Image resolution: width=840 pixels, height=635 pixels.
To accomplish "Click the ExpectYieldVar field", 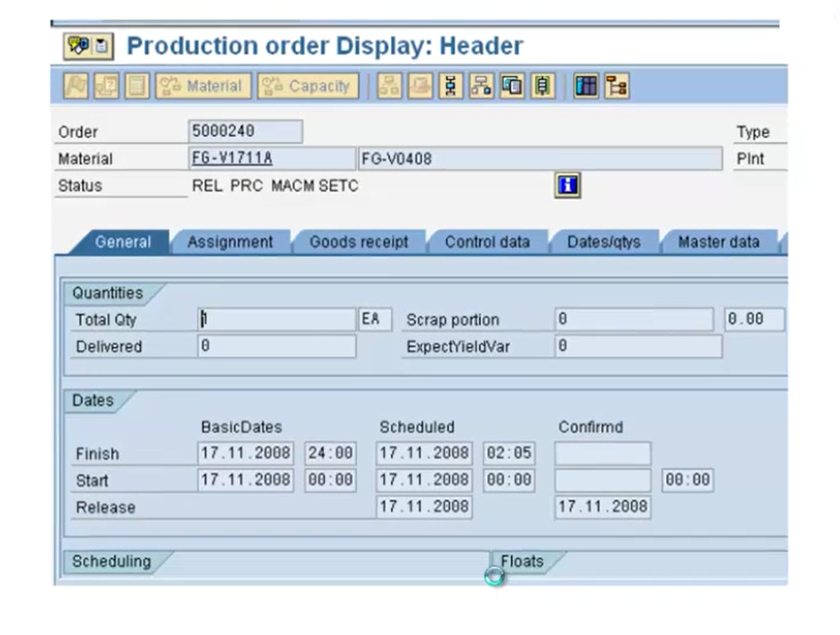I will click(x=638, y=346).
